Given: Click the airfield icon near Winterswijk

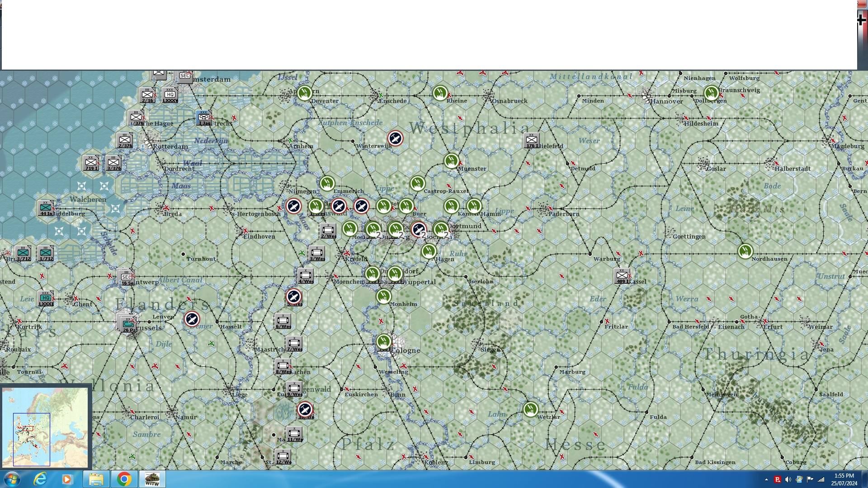Looking at the screenshot, I should (395, 138).
